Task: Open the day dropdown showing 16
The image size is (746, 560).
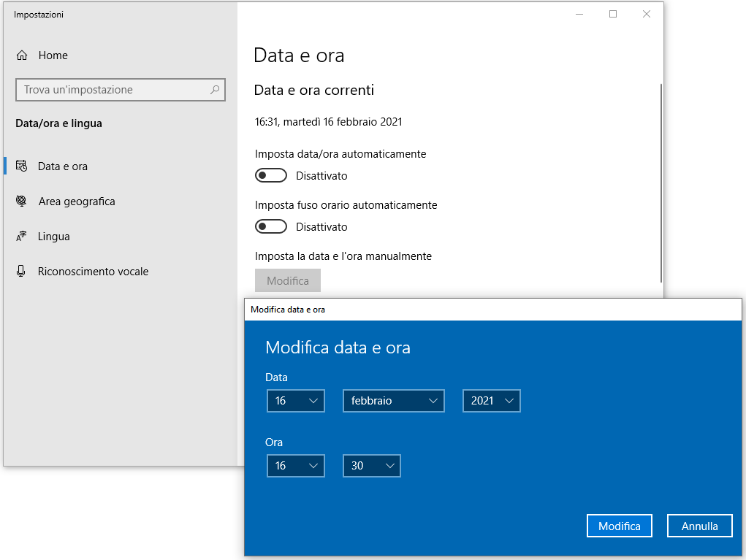Action: [x=296, y=401]
